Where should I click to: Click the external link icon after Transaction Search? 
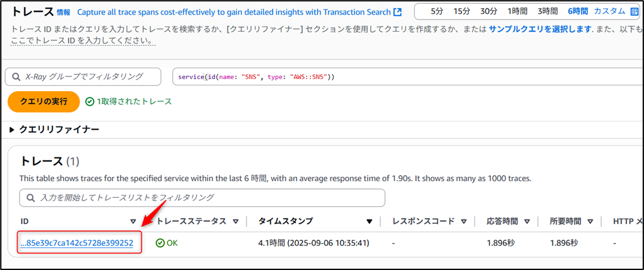point(398,12)
